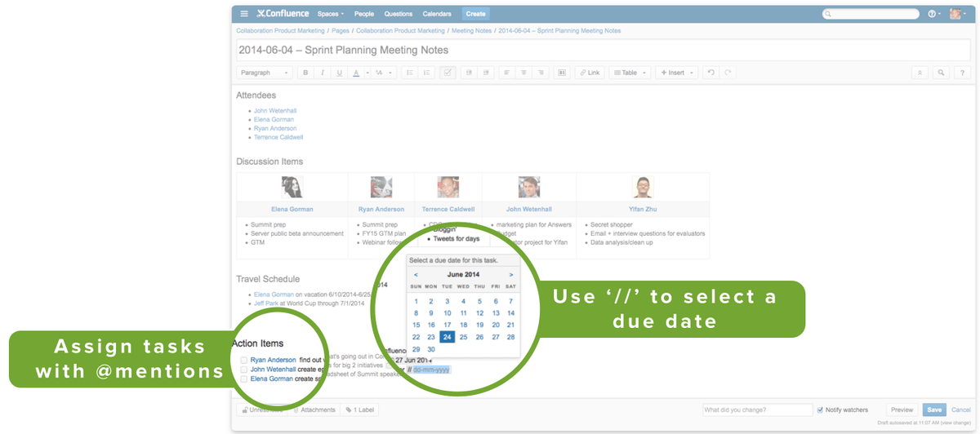Check the John Wetenhall task checkbox
This screenshot has height=434, width=980.
coord(243,370)
